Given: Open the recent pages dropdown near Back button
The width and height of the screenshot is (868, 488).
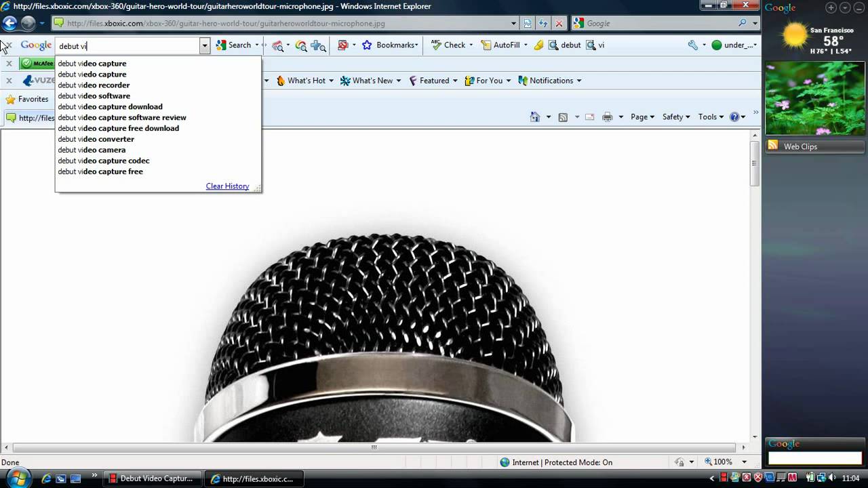Looking at the screenshot, I should click(x=41, y=23).
